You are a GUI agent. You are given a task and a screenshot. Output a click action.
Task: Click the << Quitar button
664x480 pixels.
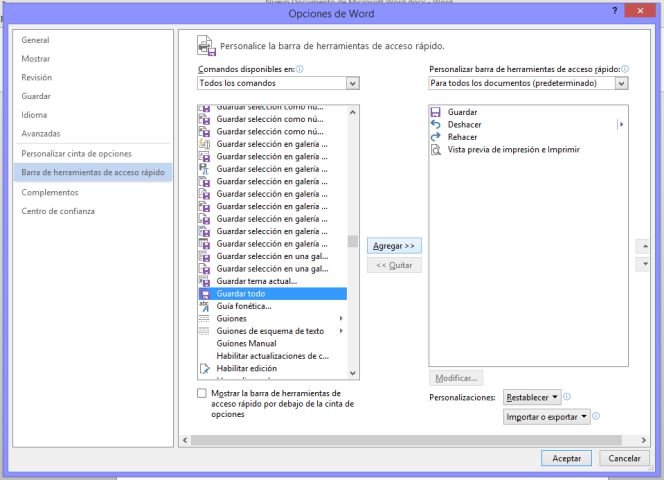pos(394,265)
